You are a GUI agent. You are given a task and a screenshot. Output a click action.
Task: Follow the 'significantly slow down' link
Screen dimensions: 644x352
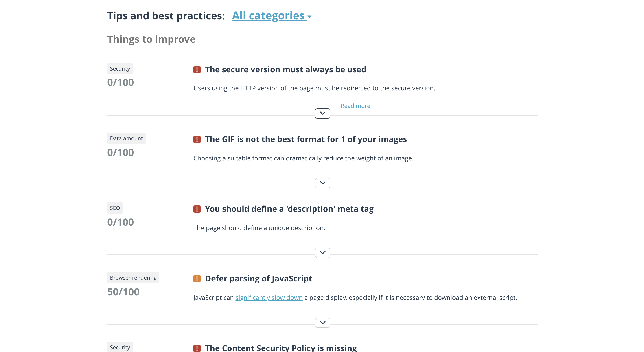point(269,297)
